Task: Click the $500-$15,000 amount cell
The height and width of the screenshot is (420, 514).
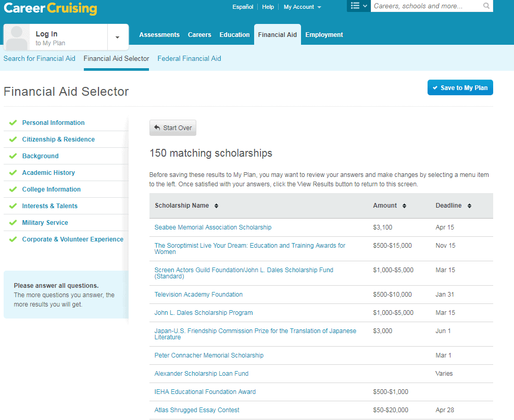Action: [392, 246]
